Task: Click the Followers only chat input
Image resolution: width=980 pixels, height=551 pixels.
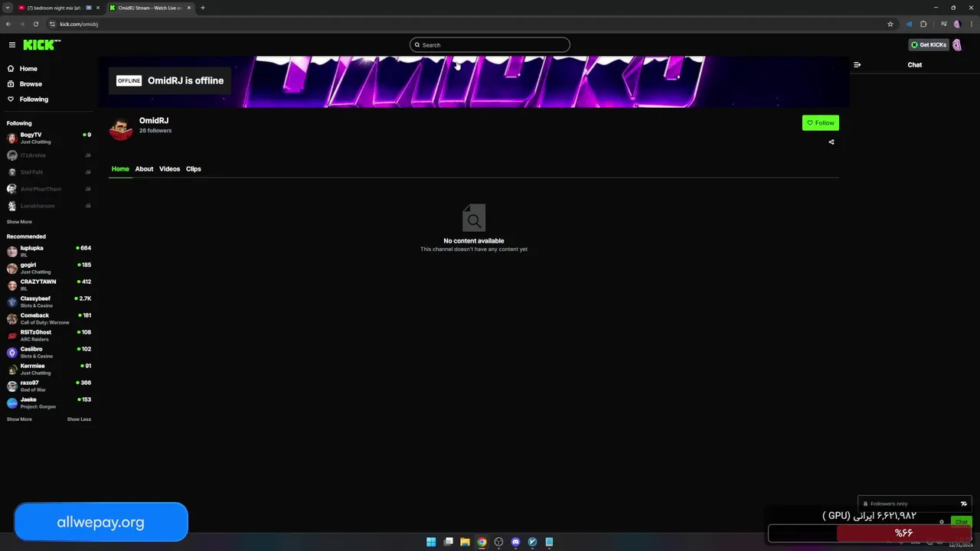Action: coord(914,504)
